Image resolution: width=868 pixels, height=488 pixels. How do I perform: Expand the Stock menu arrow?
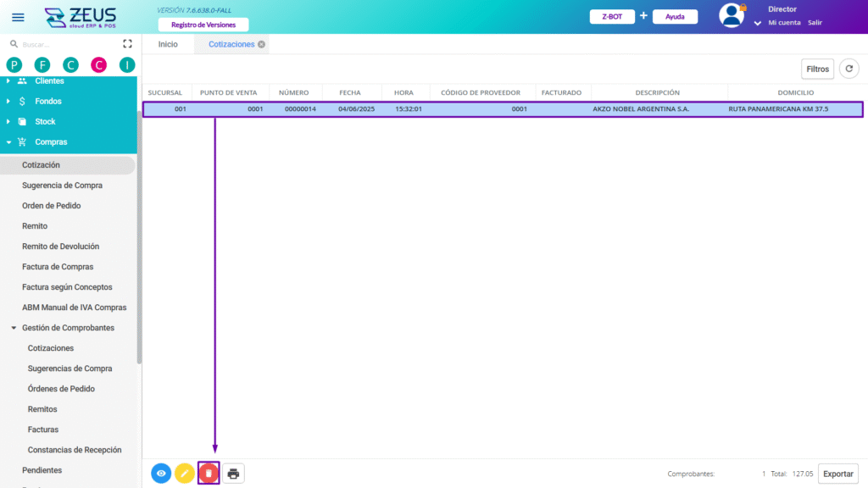[8, 122]
